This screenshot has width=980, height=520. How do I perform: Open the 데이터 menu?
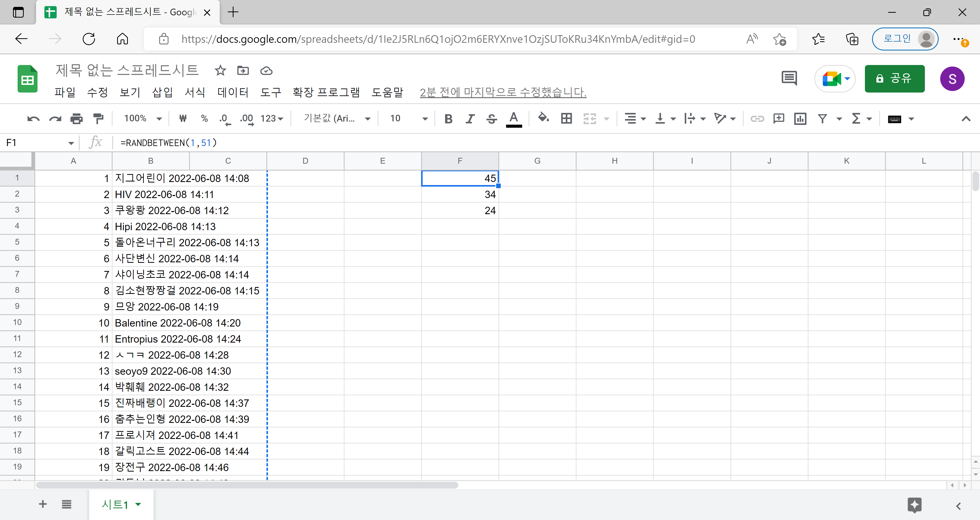[233, 92]
